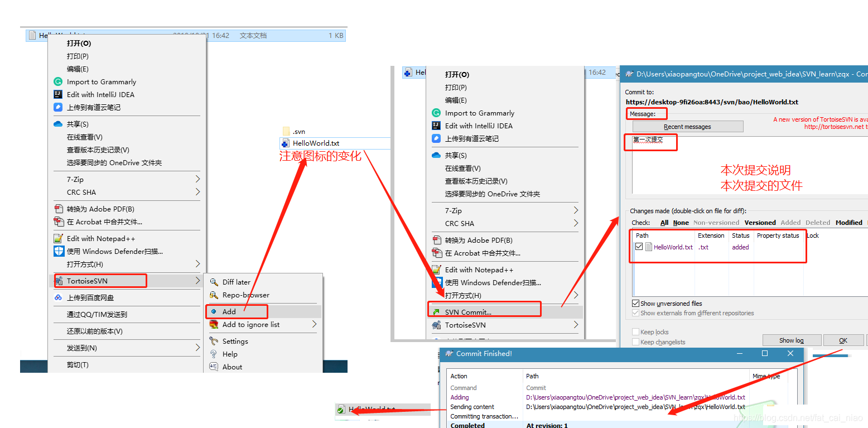Click IntelliJ IDEA icon in menu showing Add submenu
This screenshot has height=428, width=868.
[x=58, y=94]
